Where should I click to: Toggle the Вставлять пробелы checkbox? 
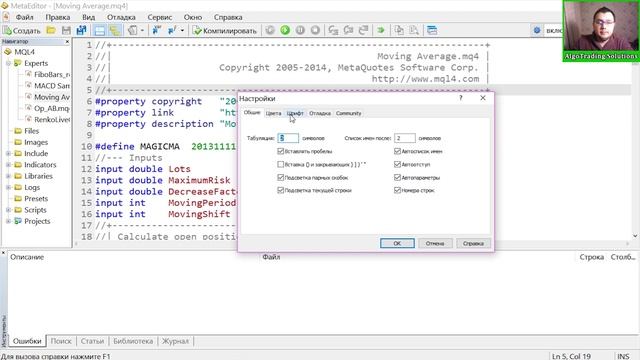pyautogui.click(x=280, y=151)
